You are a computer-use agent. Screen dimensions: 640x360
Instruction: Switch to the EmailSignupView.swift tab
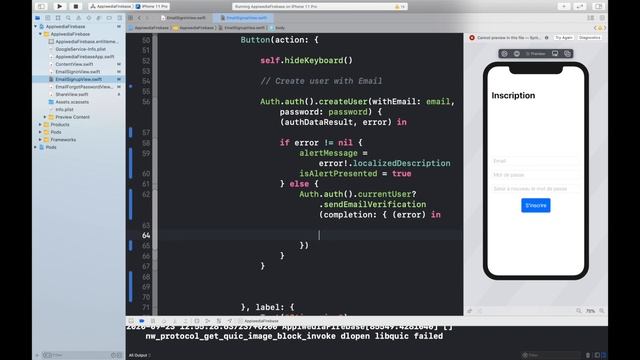pos(244,18)
